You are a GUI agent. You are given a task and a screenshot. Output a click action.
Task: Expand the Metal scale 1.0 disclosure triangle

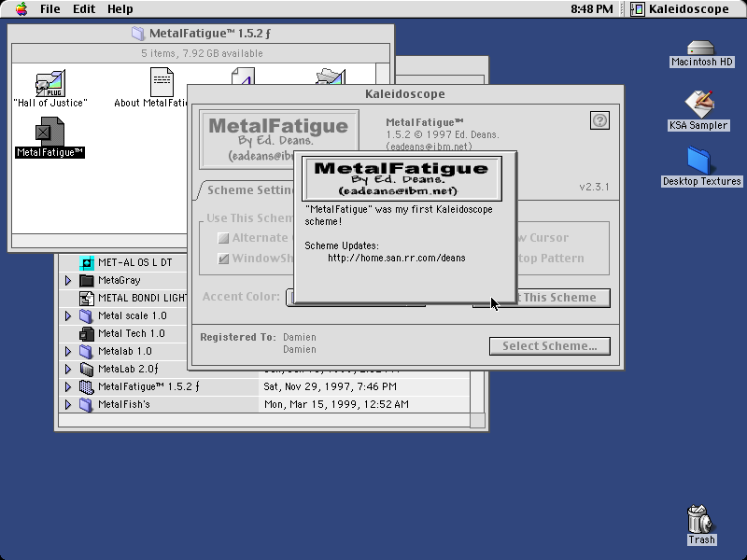point(67,315)
